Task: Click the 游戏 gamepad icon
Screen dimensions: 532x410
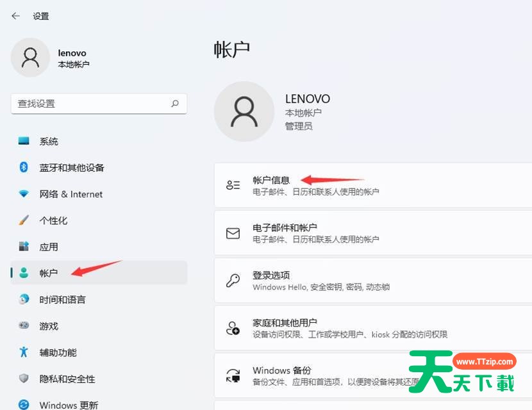Action: (x=24, y=325)
